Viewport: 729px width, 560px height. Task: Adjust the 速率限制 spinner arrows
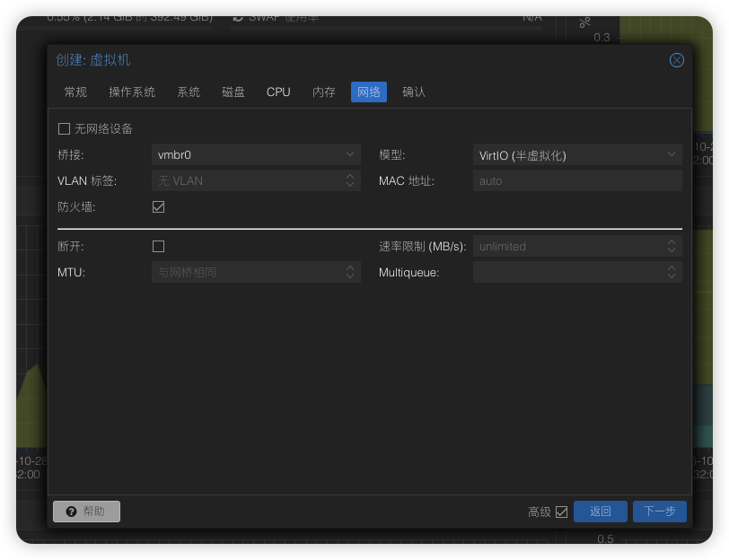[x=672, y=246]
